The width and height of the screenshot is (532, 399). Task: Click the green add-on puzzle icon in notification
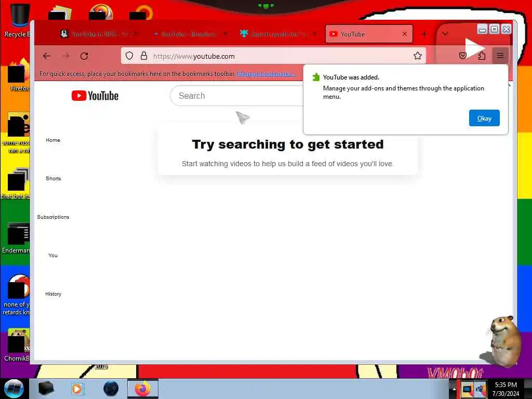click(x=316, y=77)
